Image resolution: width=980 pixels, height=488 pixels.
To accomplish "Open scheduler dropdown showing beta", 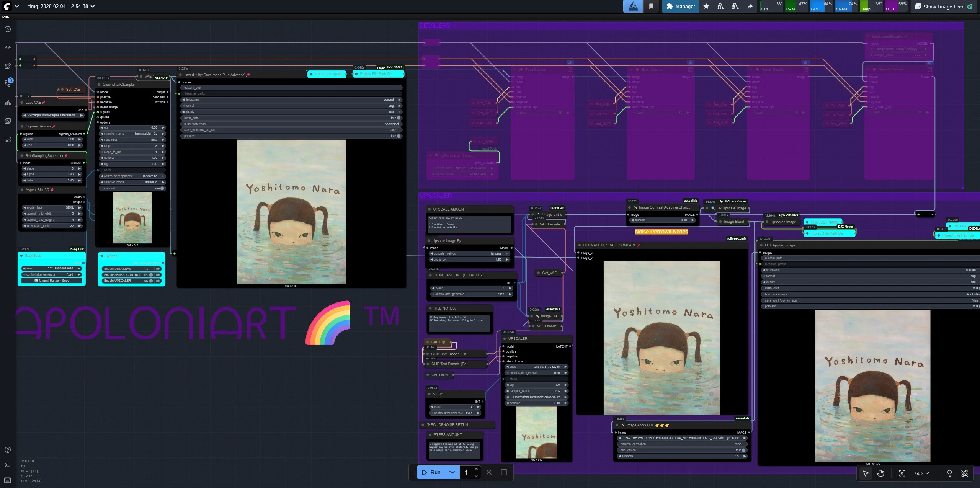I will pyautogui.click(x=132, y=140).
